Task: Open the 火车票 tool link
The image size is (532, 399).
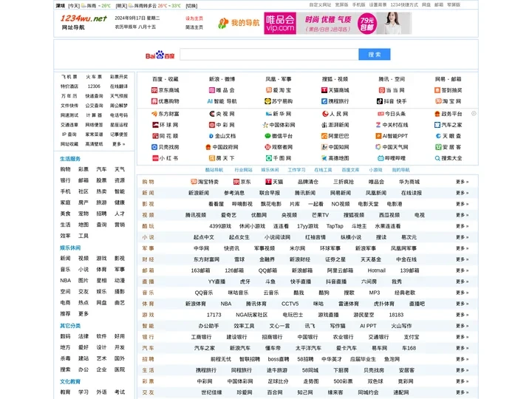Action: point(94,77)
